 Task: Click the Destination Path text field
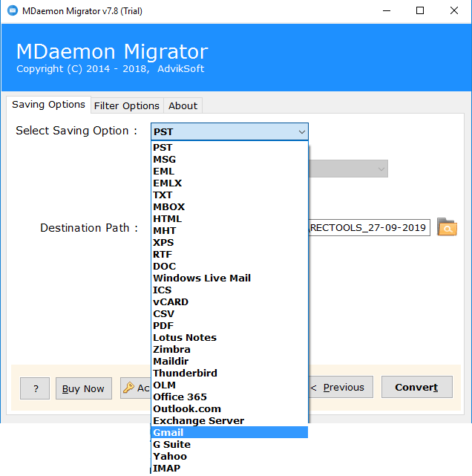click(369, 227)
